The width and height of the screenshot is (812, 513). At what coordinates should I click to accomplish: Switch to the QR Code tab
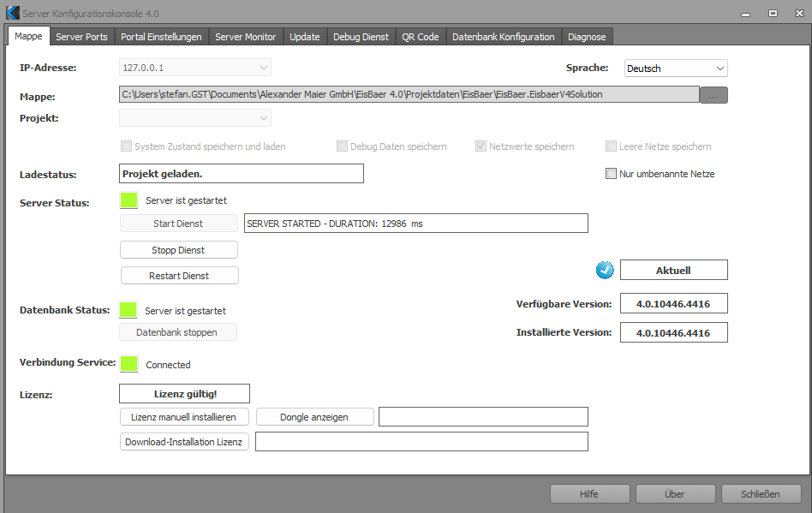pyautogui.click(x=421, y=37)
